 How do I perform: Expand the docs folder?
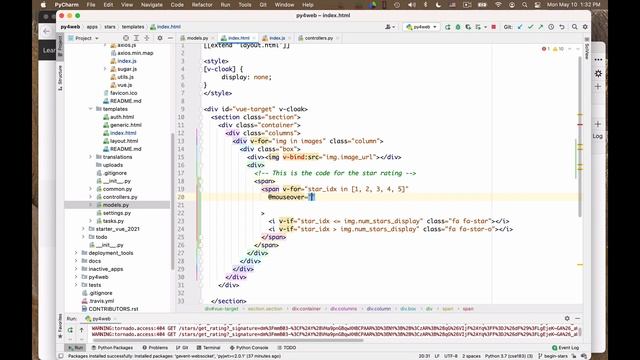click(76, 261)
